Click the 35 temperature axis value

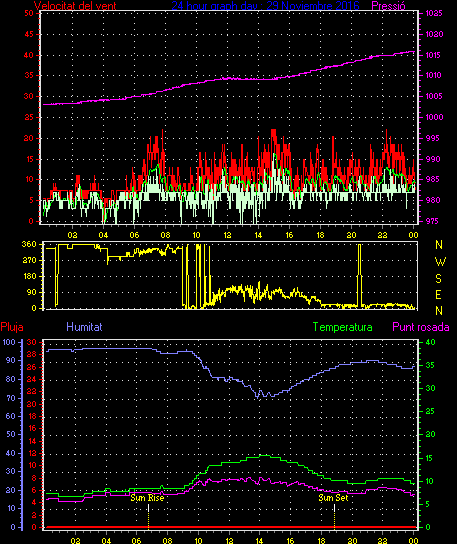(430, 365)
